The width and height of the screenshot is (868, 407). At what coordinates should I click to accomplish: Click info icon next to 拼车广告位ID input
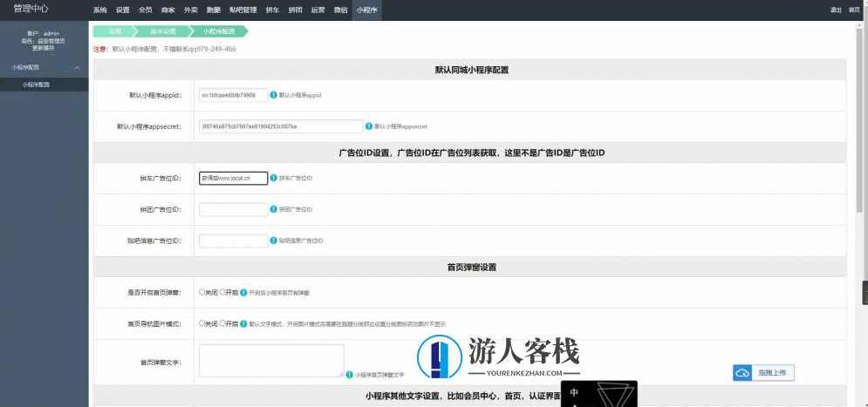click(273, 178)
